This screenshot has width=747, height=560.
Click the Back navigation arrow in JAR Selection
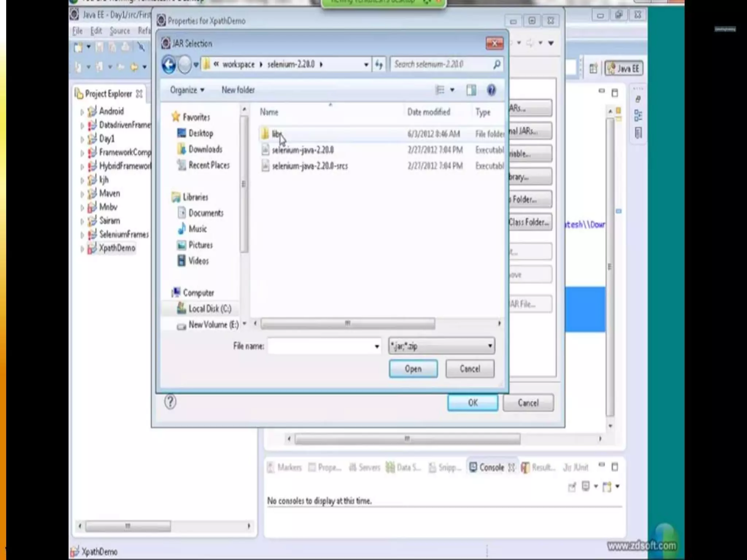169,65
